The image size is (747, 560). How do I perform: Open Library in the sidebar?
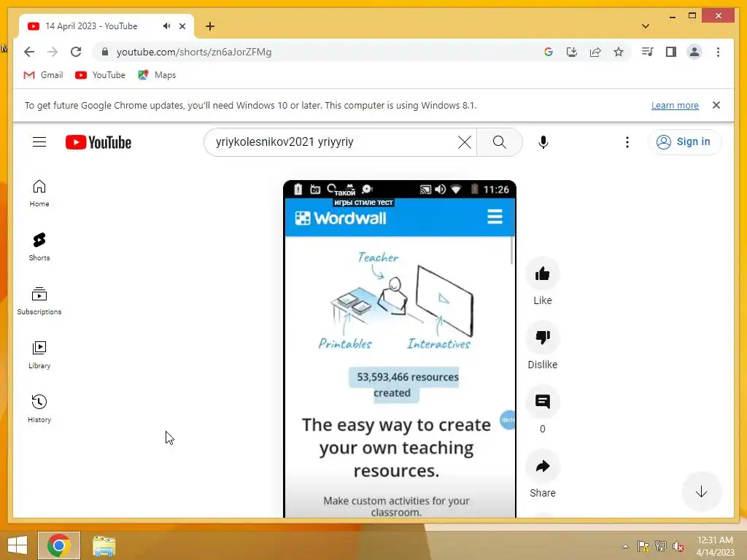point(39,355)
